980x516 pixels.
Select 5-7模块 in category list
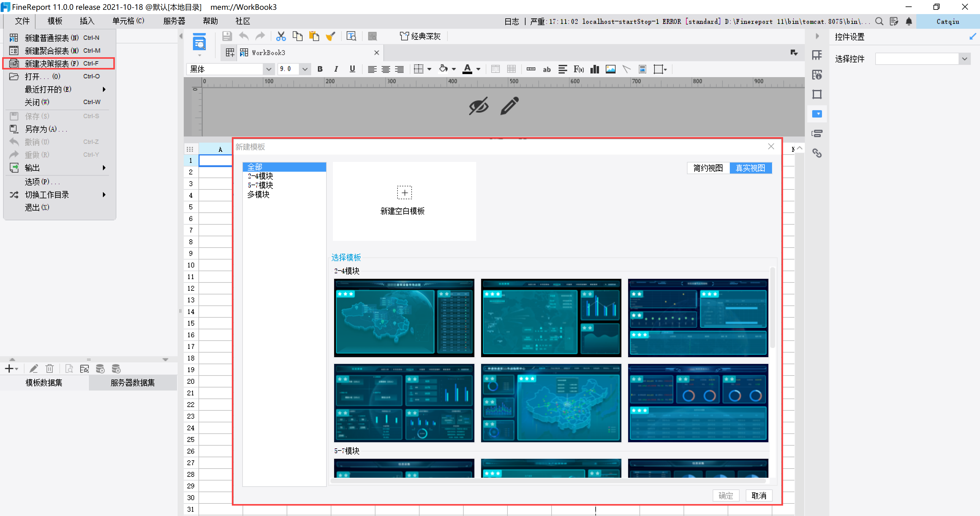[260, 185]
